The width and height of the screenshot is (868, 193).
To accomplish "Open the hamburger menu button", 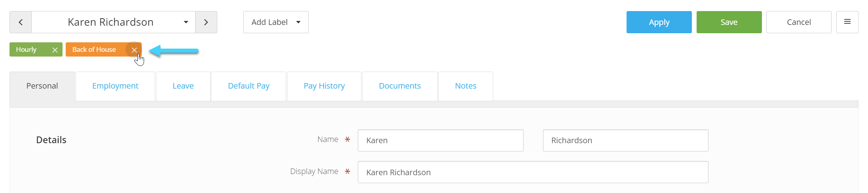I will [x=847, y=22].
